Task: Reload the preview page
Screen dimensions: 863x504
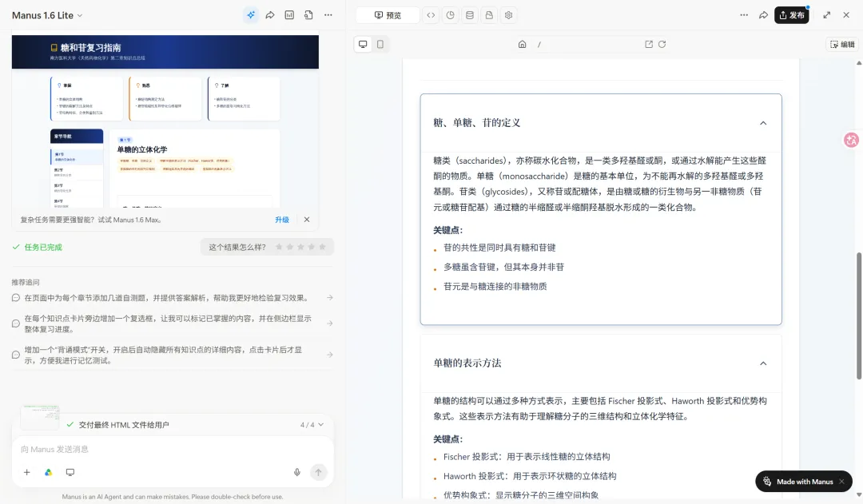Action: tap(662, 44)
